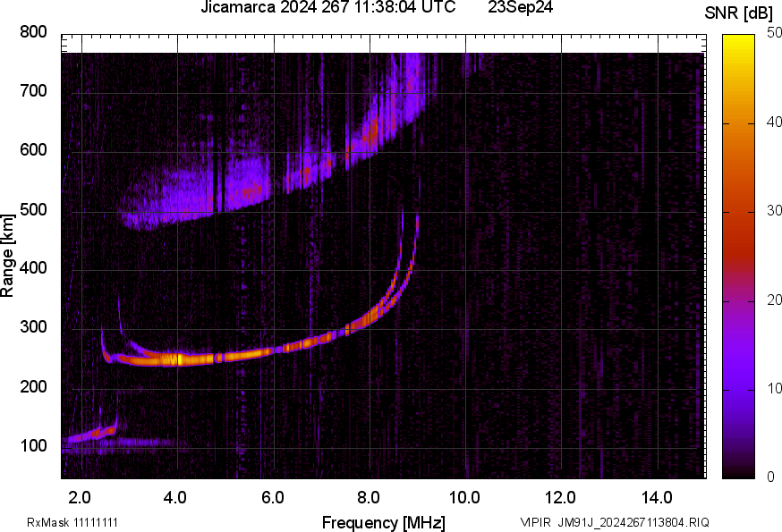The width and height of the screenshot is (782, 532).
Task: Click the date label '23Sep24'
Action: click(x=520, y=7)
